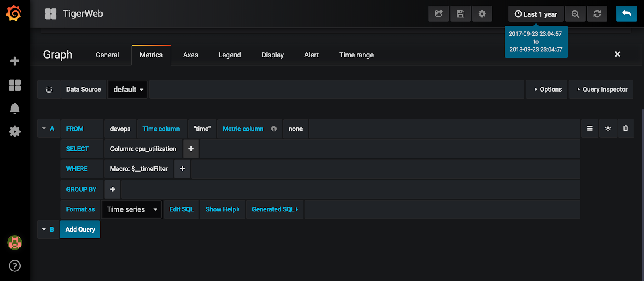
Task: Open Alerting bell icon in sidebar
Action: [x=15, y=108]
